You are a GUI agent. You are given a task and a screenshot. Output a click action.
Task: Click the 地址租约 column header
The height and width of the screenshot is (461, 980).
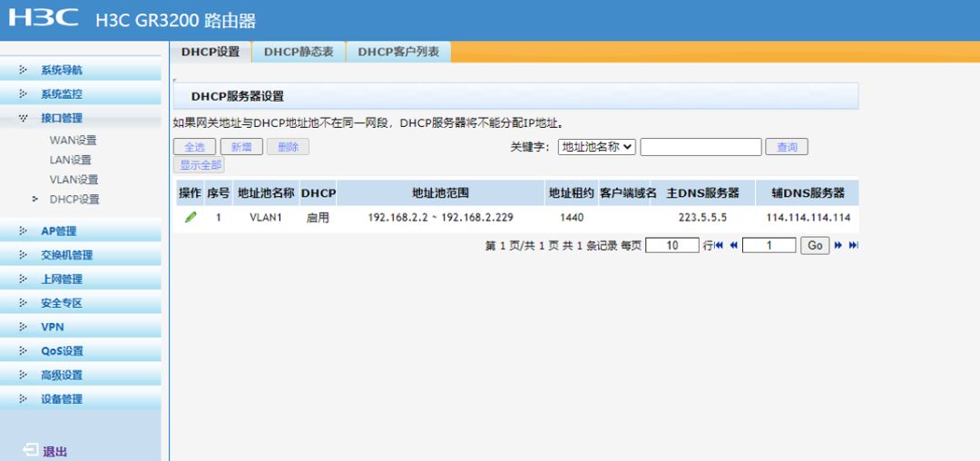pyautogui.click(x=572, y=193)
